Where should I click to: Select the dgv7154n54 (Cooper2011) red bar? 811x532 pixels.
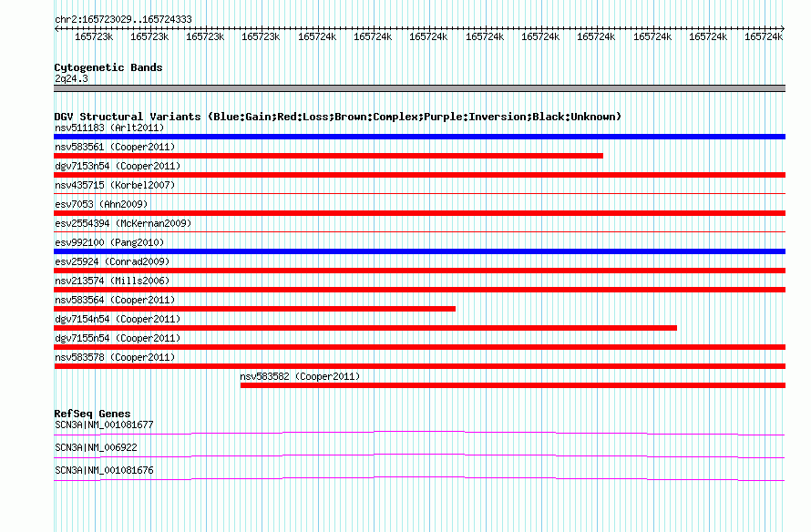(x=365, y=328)
